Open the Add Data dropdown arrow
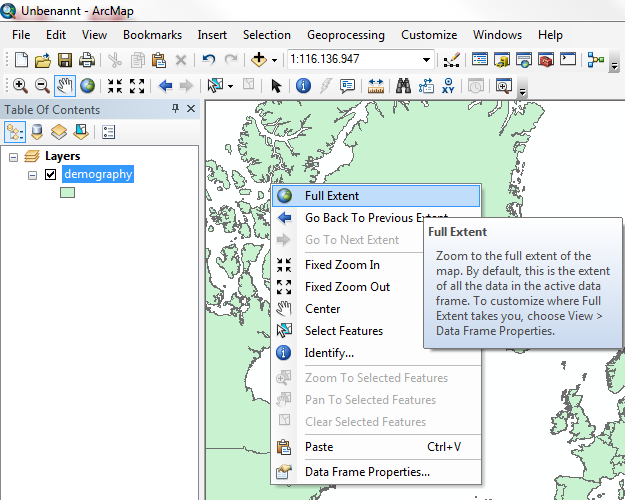The height and width of the screenshot is (500, 625). tap(274, 61)
